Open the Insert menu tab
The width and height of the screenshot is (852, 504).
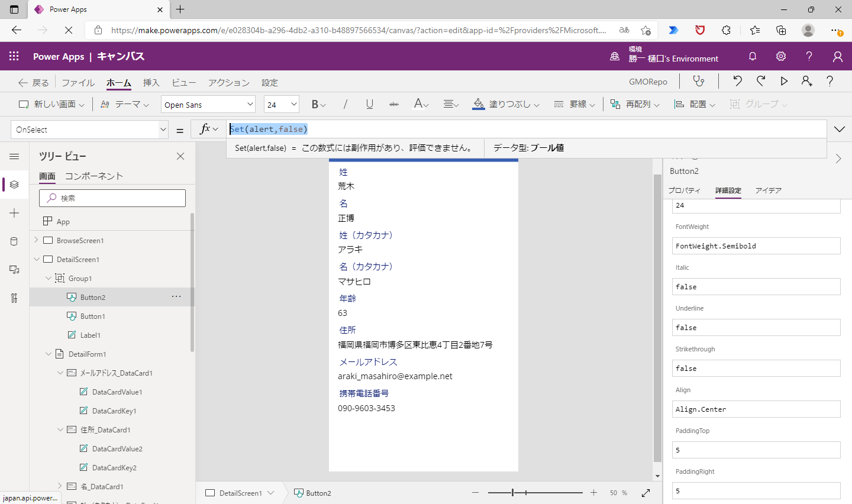point(151,83)
